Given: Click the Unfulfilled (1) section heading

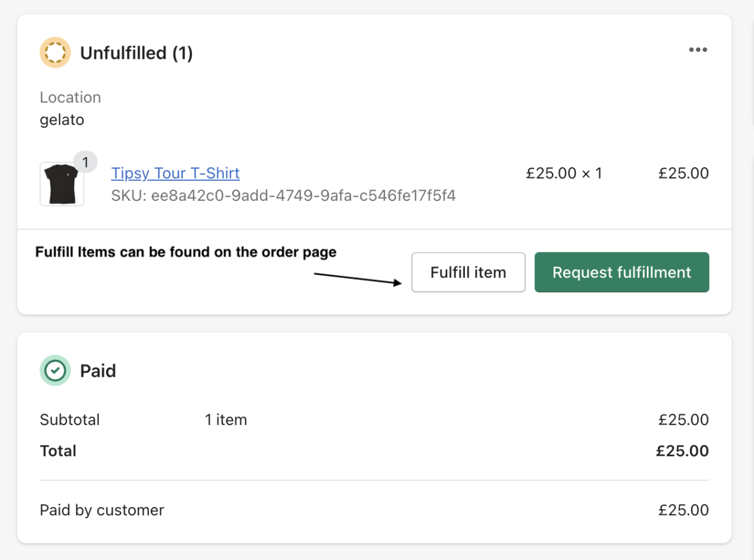Looking at the screenshot, I should pos(137,52).
